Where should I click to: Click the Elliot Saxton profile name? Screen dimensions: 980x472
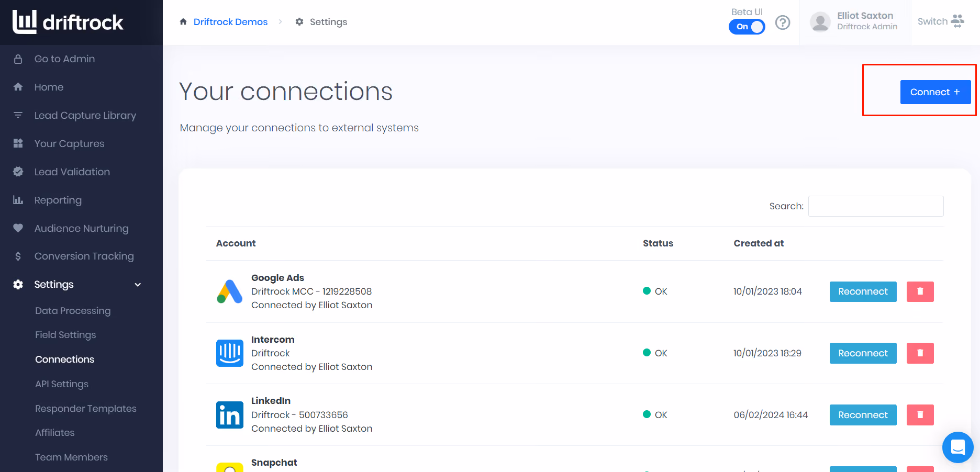click(865, 16)
